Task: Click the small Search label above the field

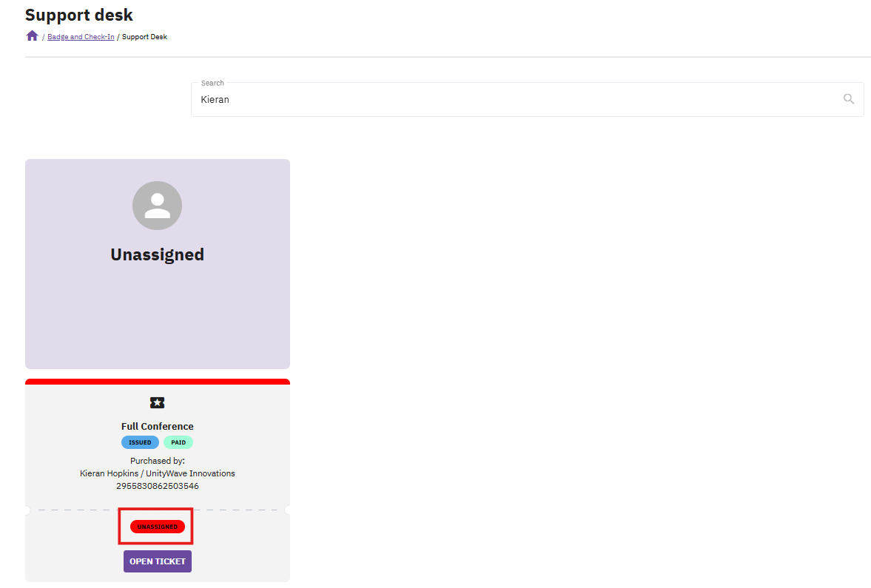Action: click(212, 83)
